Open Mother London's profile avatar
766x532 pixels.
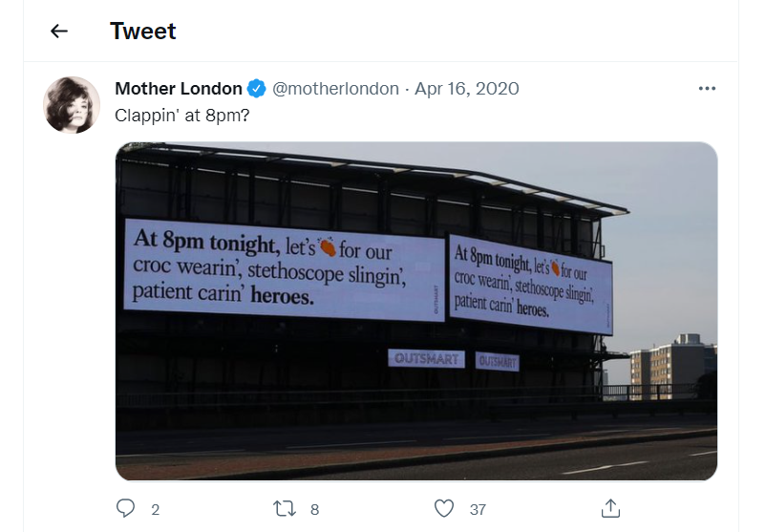point(72,104)
